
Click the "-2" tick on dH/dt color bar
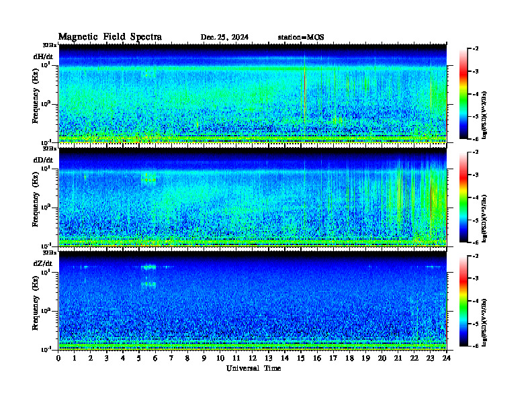click(x=476, y=49)
